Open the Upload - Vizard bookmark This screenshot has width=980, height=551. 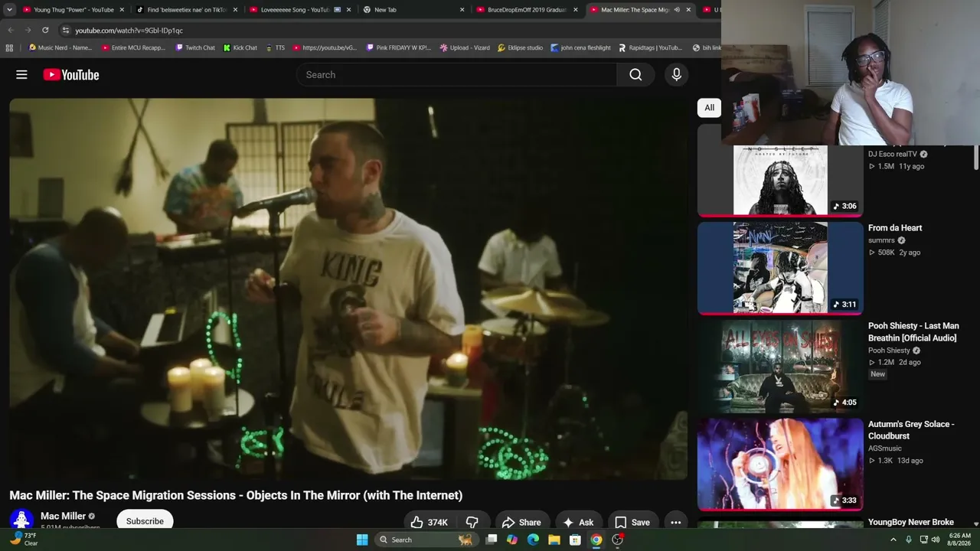pyautogui.click(x=465, y=47)
